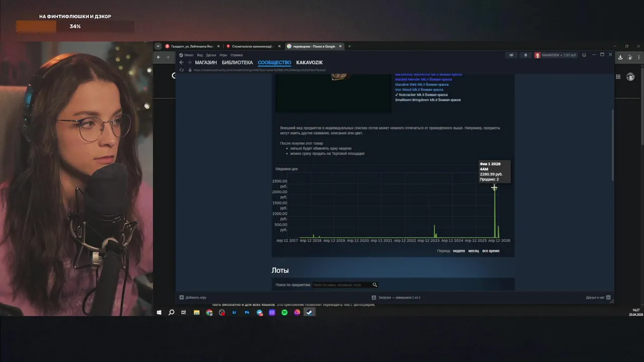Click the item preview image
The height and width of the screenshot is (362, 644).
[334, 93]
